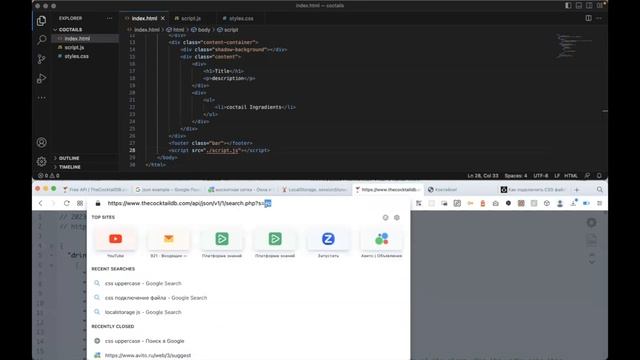Show additional views ellipsis in activity bar
The height and width of the screenshot is (360, 640).
(x=41, y=98)
